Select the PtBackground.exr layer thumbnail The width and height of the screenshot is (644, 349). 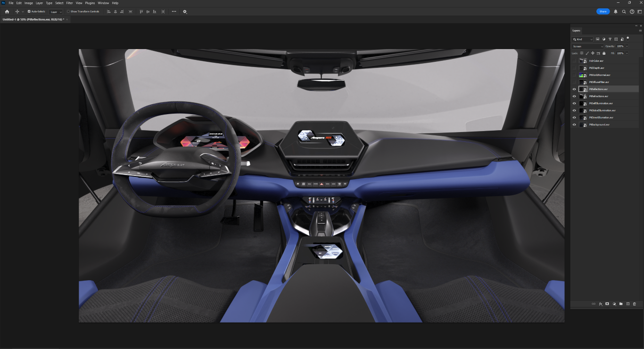tap(583, 125)
